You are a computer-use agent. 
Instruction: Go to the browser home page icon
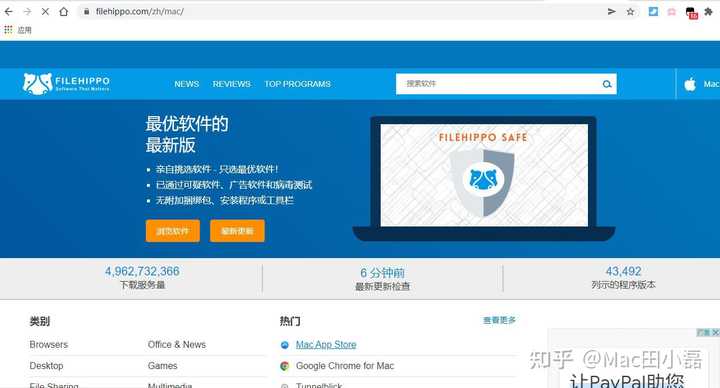(x=63, y=11)
